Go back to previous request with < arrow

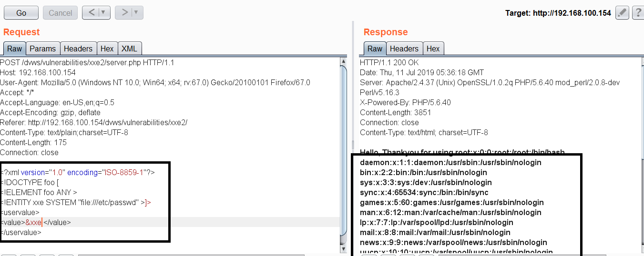[91, 12]
